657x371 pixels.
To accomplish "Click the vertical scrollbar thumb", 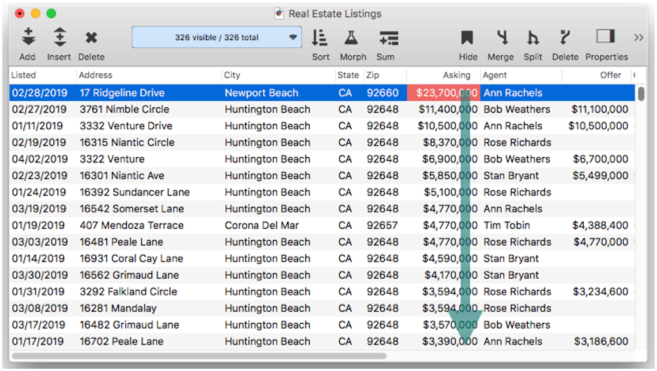I will pos(641,93).
